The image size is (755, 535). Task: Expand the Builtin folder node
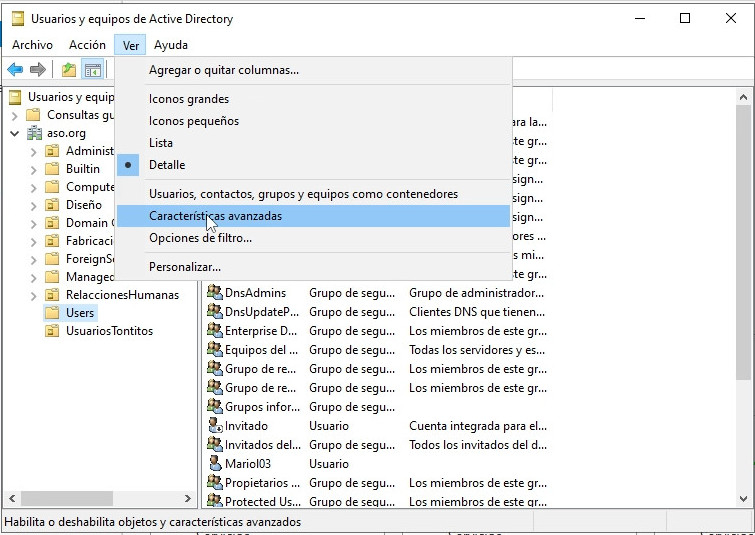(x=33, y=169)
